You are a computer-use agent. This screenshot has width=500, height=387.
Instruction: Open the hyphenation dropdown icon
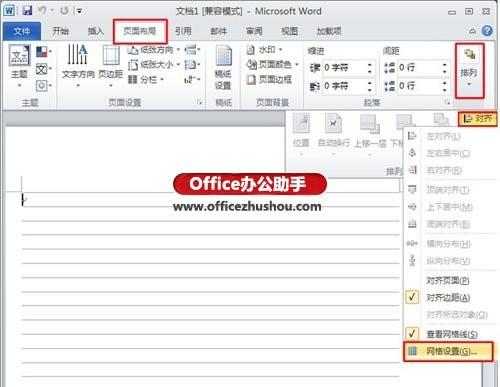coord(192,79)
